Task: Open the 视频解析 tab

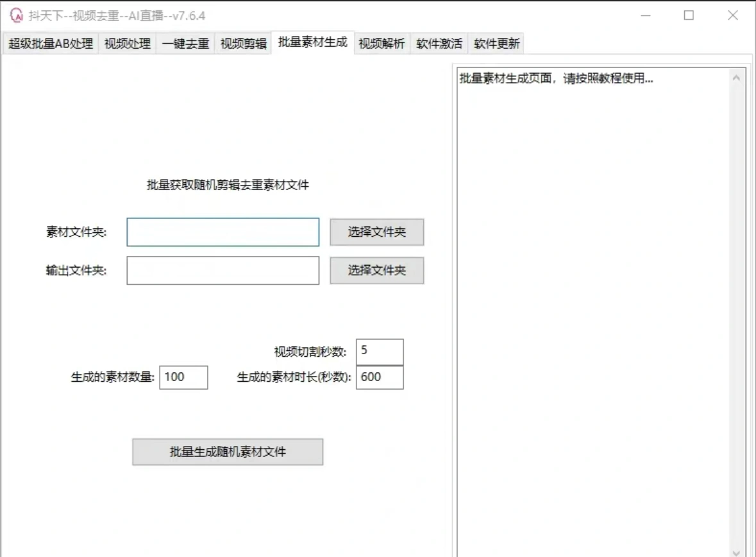Action: (382, 44)
